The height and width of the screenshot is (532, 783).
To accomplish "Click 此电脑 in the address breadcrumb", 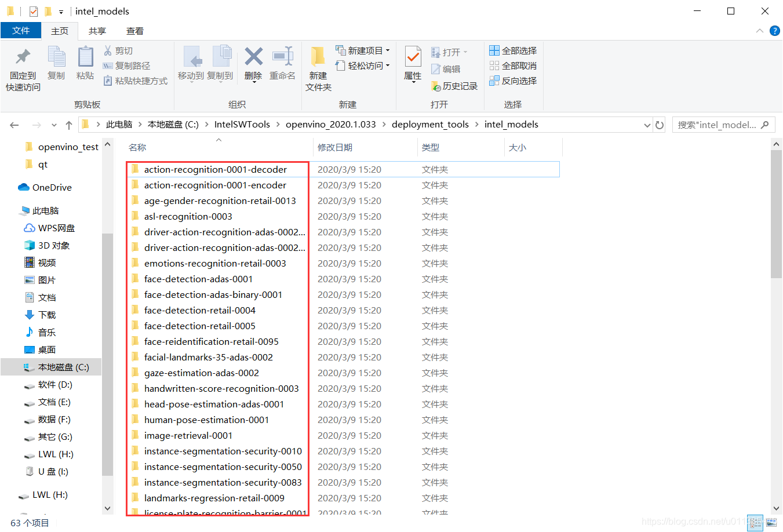I will (x=119, y=125).
